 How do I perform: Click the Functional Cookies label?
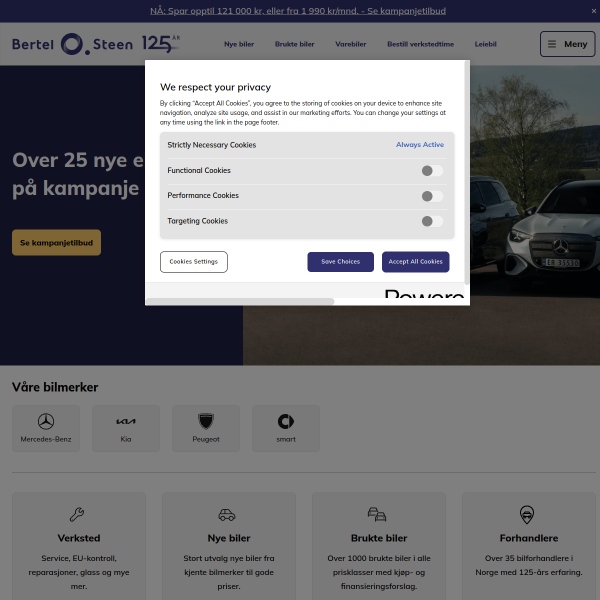click(199, 171)
